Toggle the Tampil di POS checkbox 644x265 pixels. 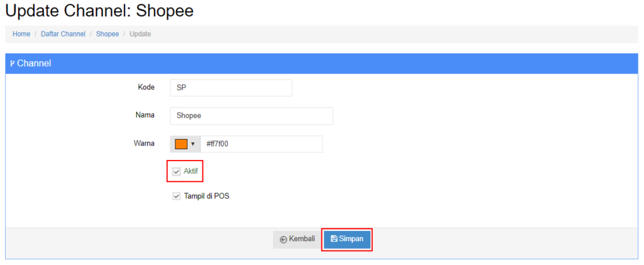[x=177, y=196]
